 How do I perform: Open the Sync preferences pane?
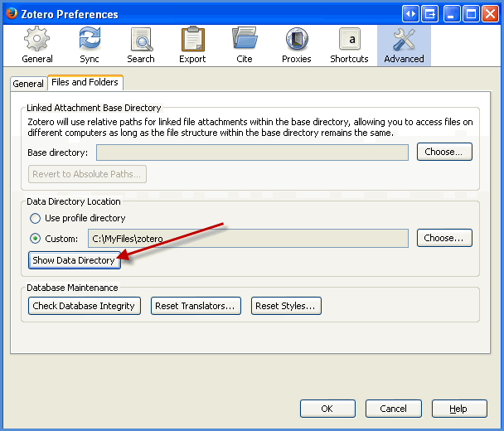pos(90,45)
